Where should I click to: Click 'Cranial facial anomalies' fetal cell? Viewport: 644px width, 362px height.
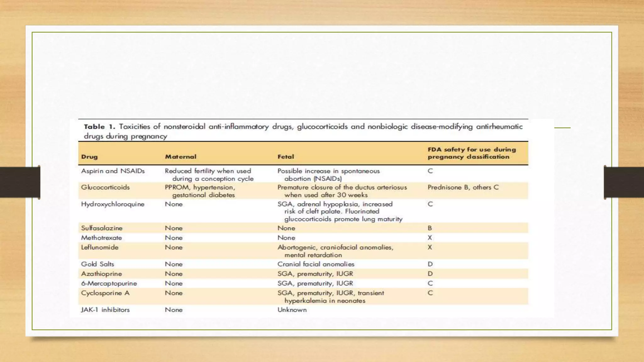click(x=316, y=264)
